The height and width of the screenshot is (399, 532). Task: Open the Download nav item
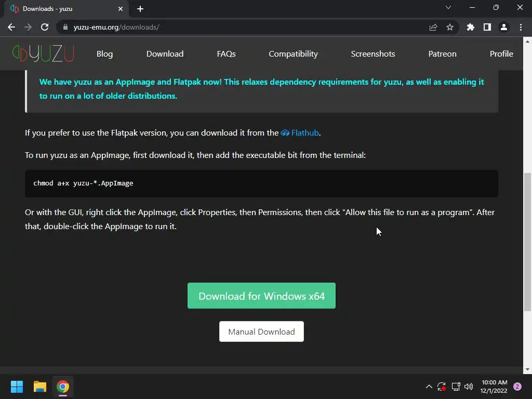tap(165, 54)
